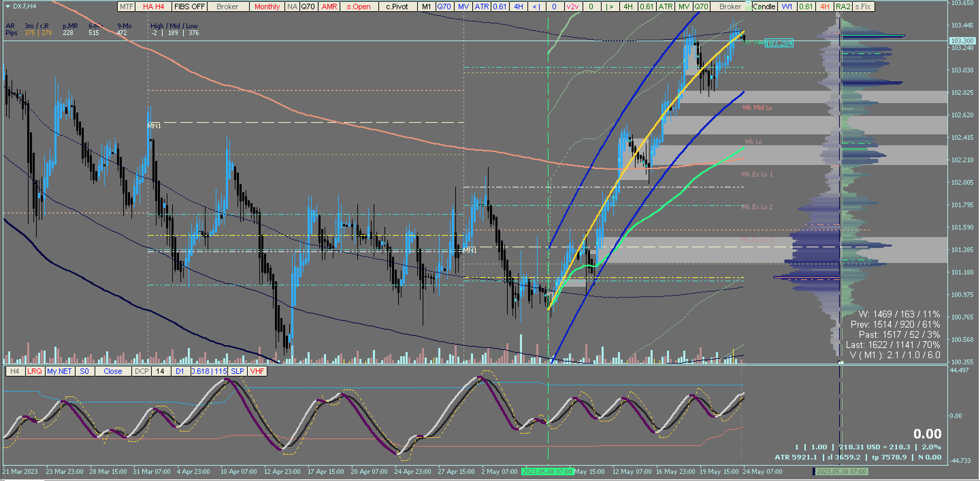Click the W1 timeframe button
Viewport: 980px width, 481px height.
[787, 6]
